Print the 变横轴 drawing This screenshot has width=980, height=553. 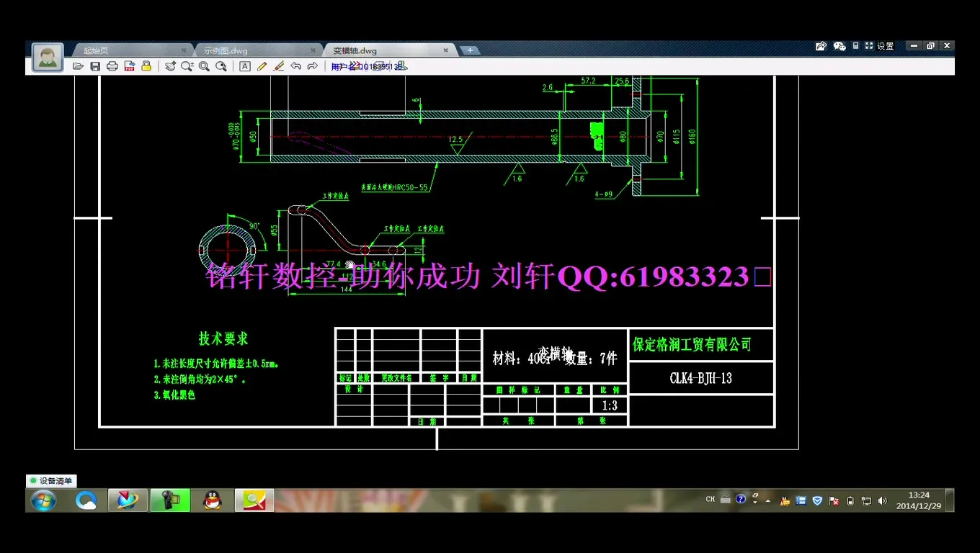112,66
